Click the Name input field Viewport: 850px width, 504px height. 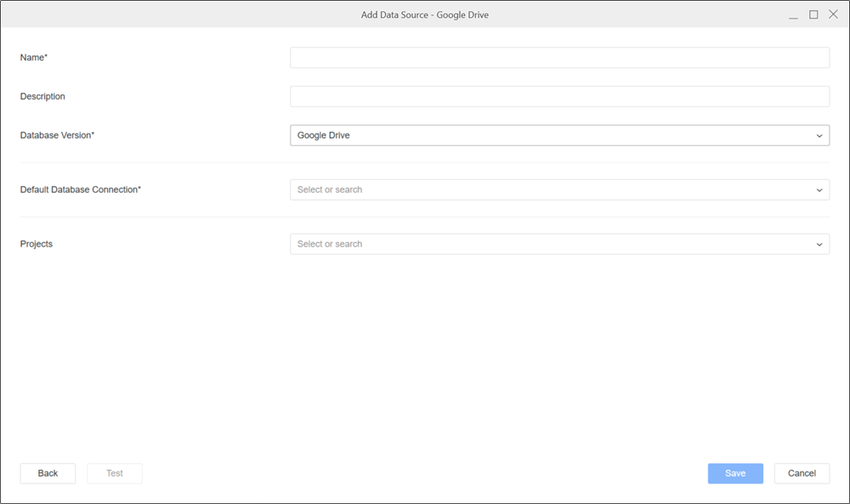[x=559, y=57]
